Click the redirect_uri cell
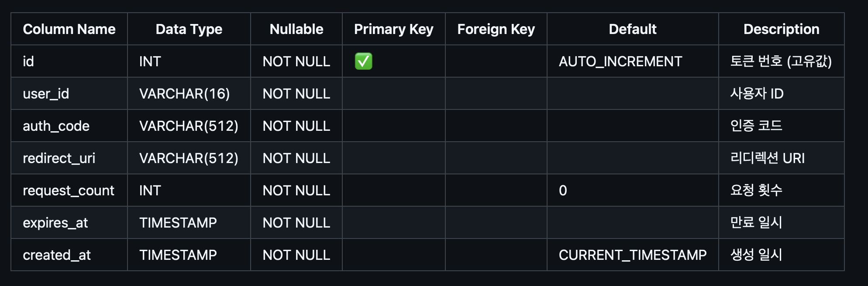868x286 pixels. pyautogui.click(x=59, y=158)
